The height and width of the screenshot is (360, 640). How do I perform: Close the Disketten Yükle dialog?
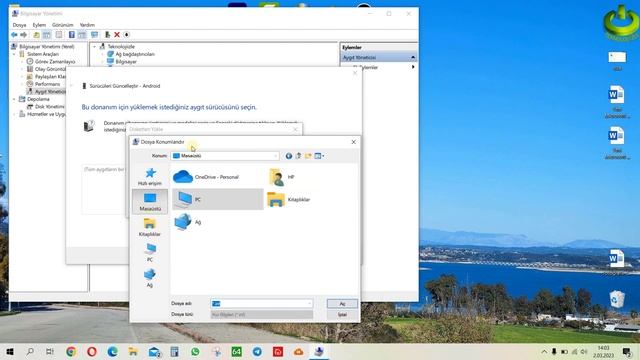point(296,129)
